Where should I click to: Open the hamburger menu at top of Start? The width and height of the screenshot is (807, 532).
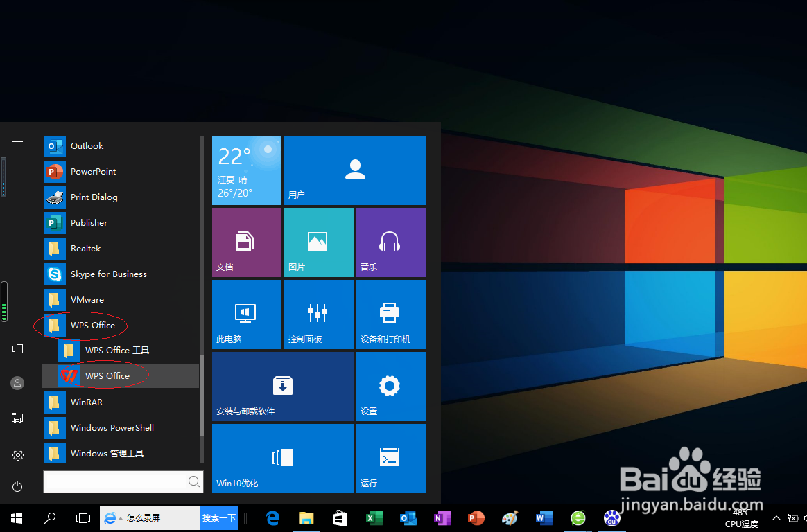point(17,139)
